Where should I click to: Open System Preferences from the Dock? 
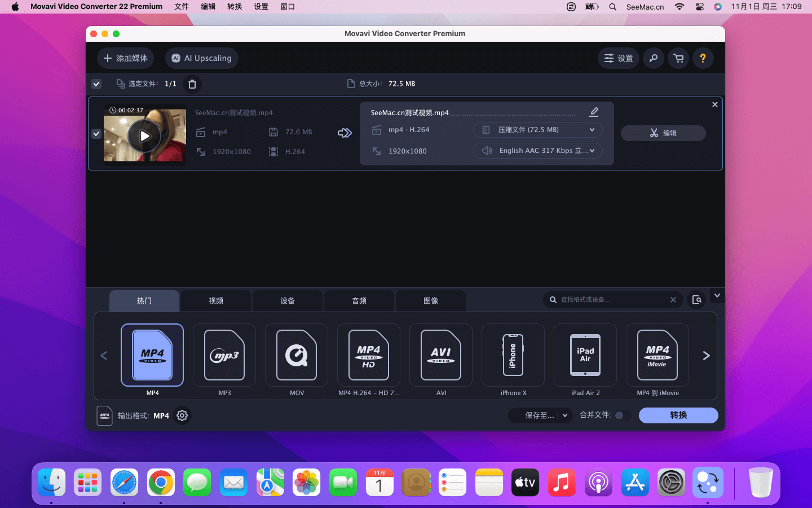pos(671,483)
